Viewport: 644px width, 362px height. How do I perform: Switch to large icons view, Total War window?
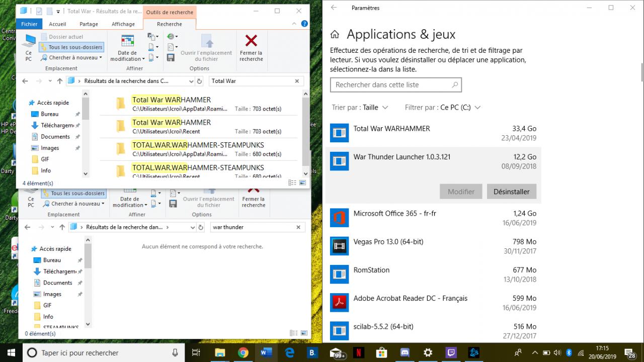click(x=302, y=183)
